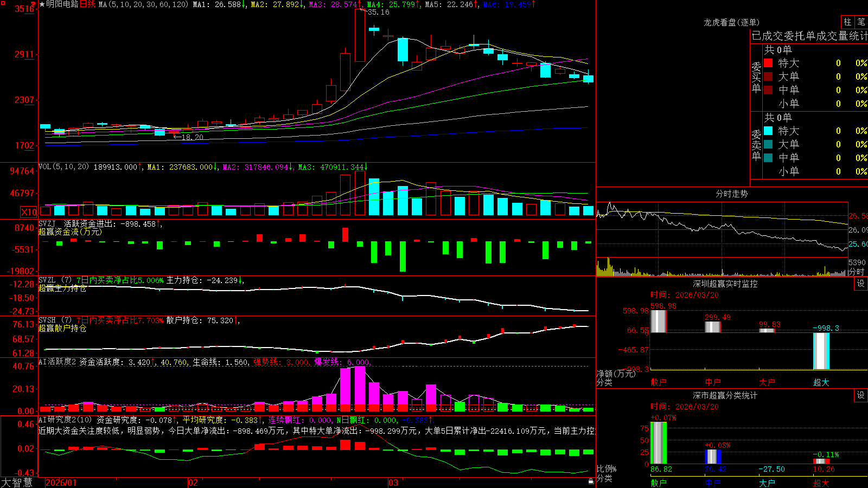Click the 已成交委托单成交量统计 header
868x488 pixels.
(x=810, y=36)
